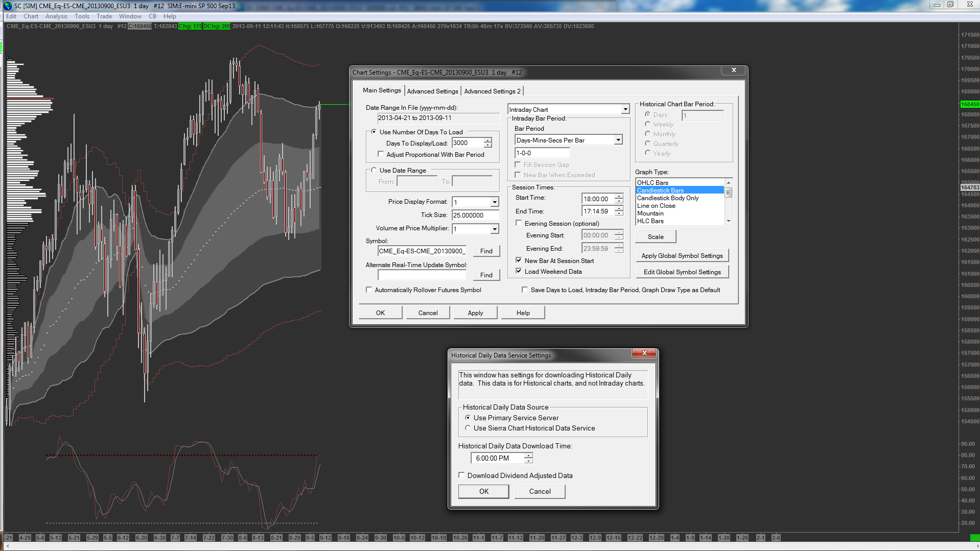Switch to Advanced Settings 2 tab

(x=492, y=91)
